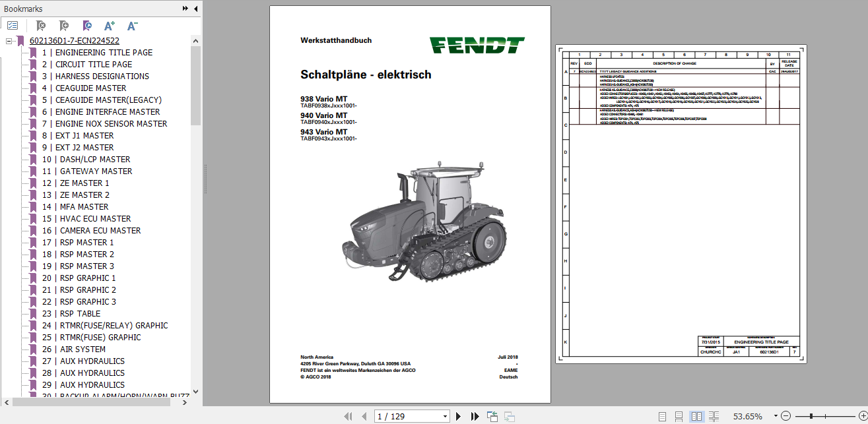Screen dimensions: 868x424
Task: Decrease bookmark text size with A-
Action: point(132,26)
